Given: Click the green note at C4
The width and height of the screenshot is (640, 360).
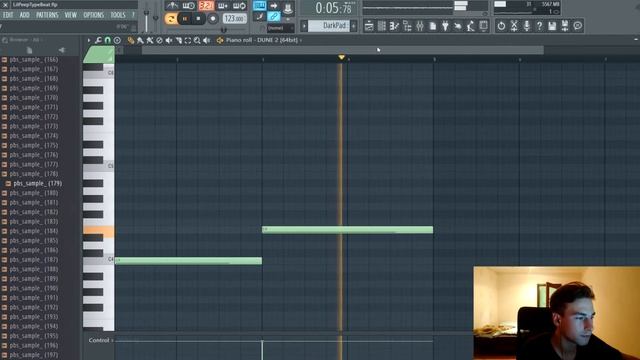Looking at the screenshot, I should pos(188,261).
